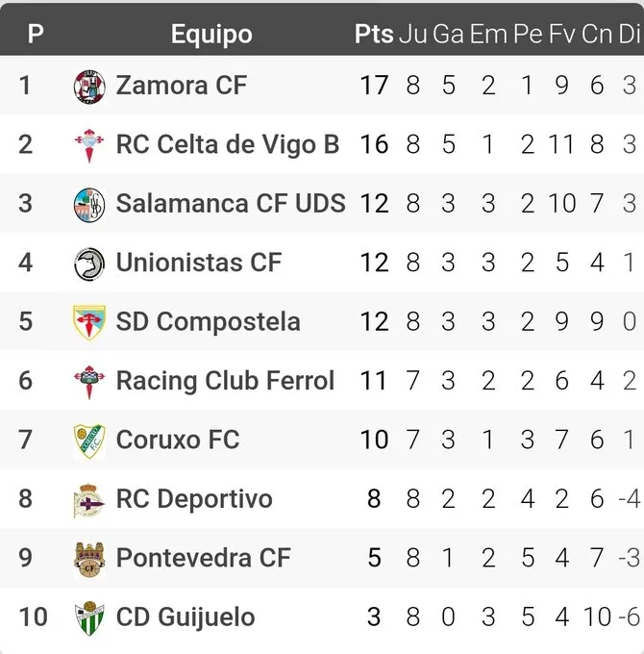Click the P position column header
The image size is (644, 654).
[36, 35]
